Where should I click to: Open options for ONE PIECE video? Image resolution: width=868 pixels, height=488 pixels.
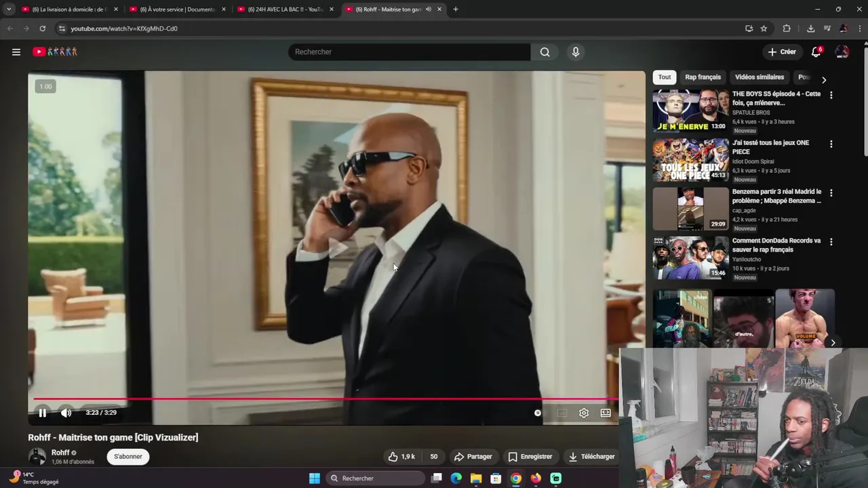(x=831, y=144)
